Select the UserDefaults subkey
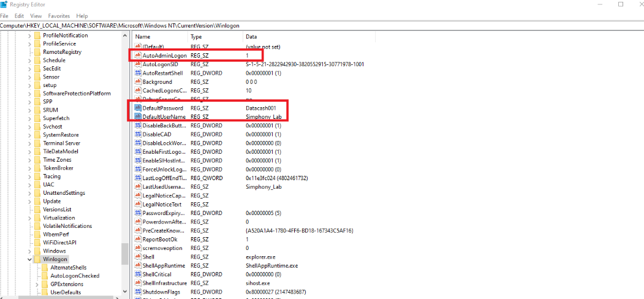The height and width of the screenshot is (299, 644). click(66, 292)
